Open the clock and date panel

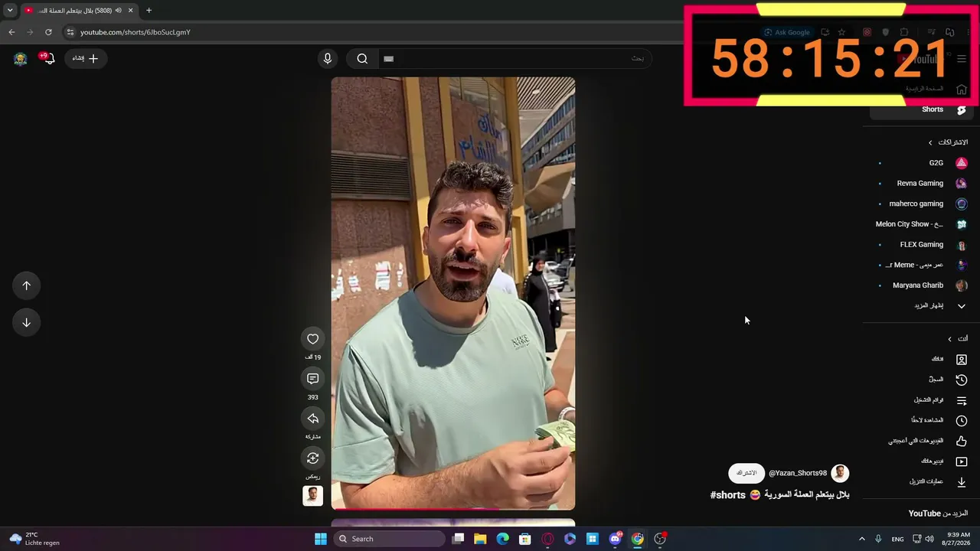[x=958, y=539]
